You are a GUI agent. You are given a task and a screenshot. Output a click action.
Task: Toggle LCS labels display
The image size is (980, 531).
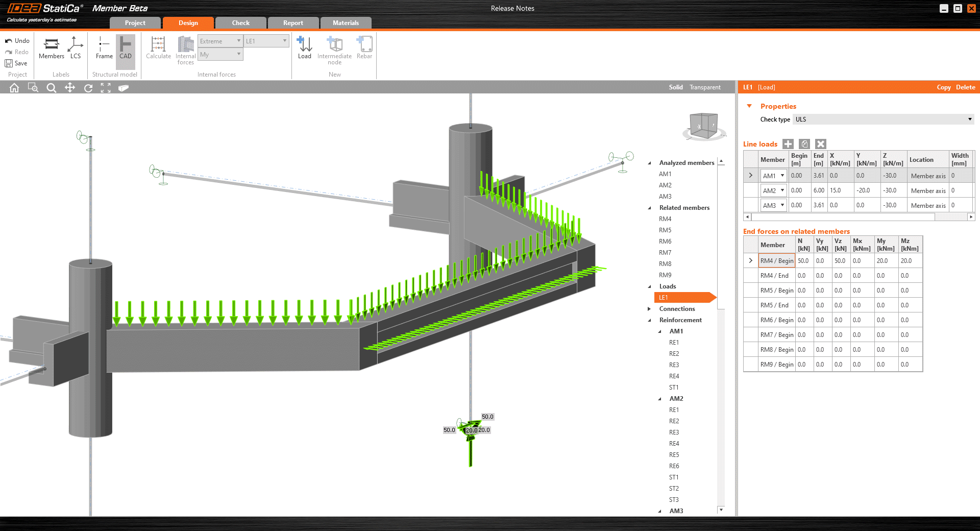[76, 47]
